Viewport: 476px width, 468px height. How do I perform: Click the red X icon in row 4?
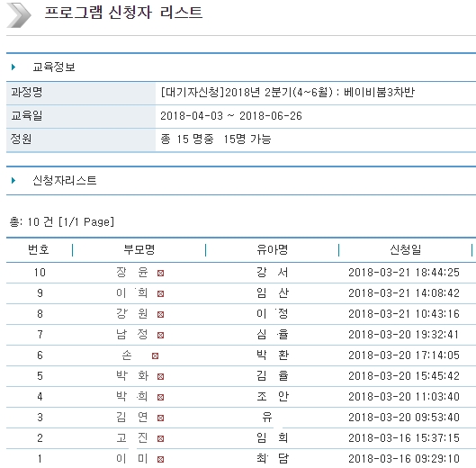(160, 397)
